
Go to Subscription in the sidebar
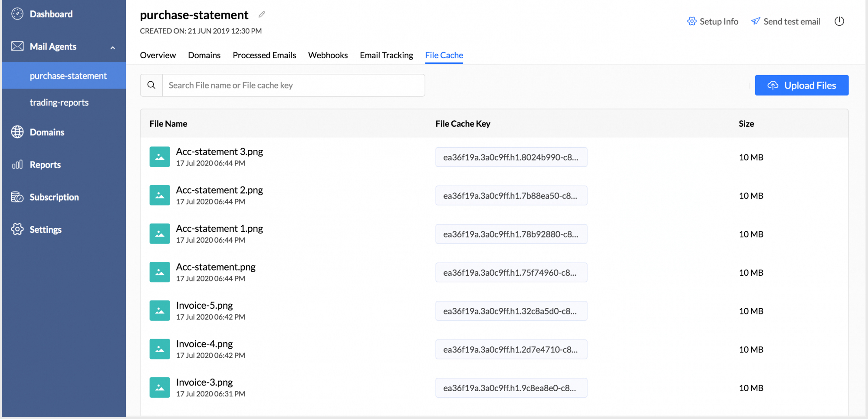coord(54,197)
